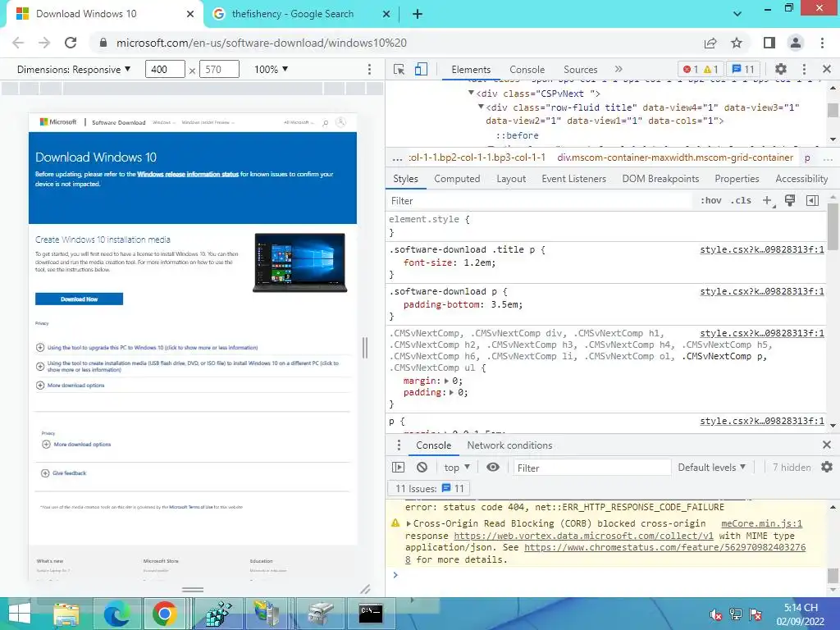Open the Default levels log dropdown
Screen dimensions: 840x630
tap(711, 467)
